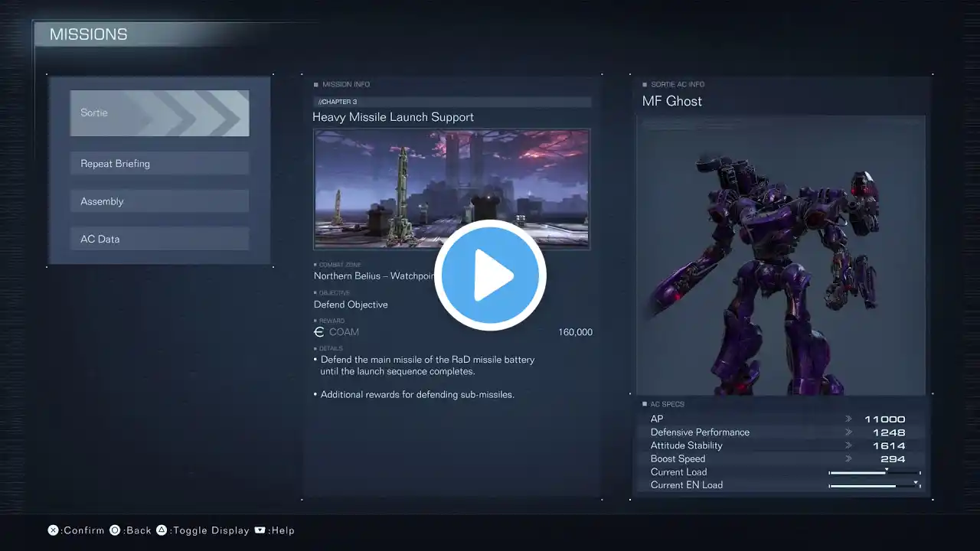Click the touchpad icon beside Help
The image size is (980, 551).
click(x=260, y=530)
